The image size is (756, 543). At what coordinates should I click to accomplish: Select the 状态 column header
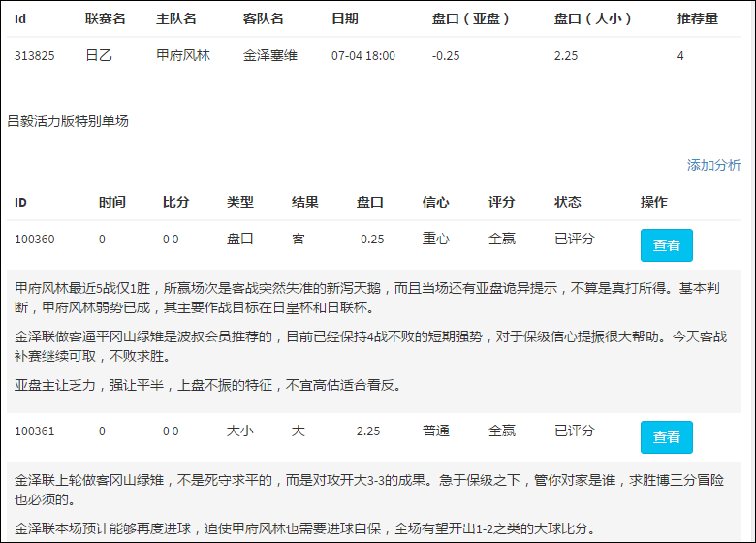coord(567,202)
